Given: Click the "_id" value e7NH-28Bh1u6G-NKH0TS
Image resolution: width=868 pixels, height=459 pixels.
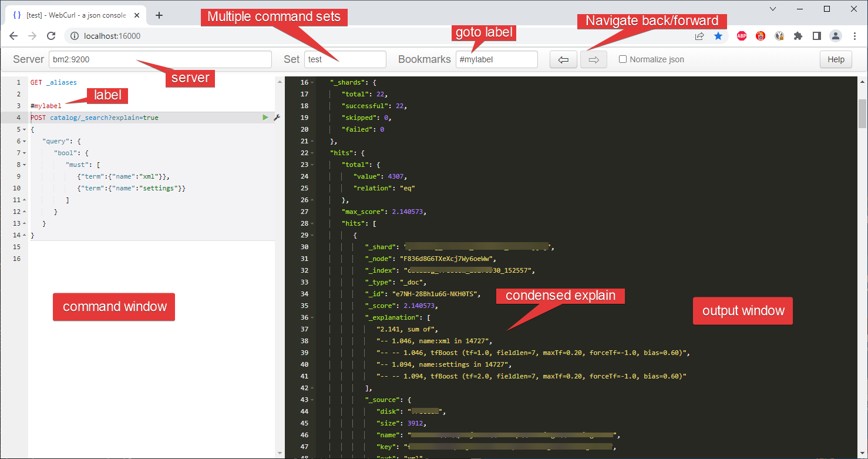Looking at the screenshot, I should click(436, 294).
